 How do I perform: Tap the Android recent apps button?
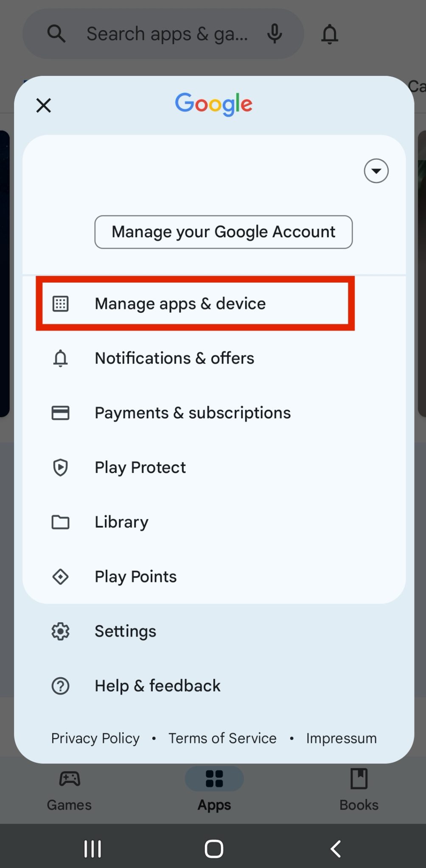click(x=92, y=849)
